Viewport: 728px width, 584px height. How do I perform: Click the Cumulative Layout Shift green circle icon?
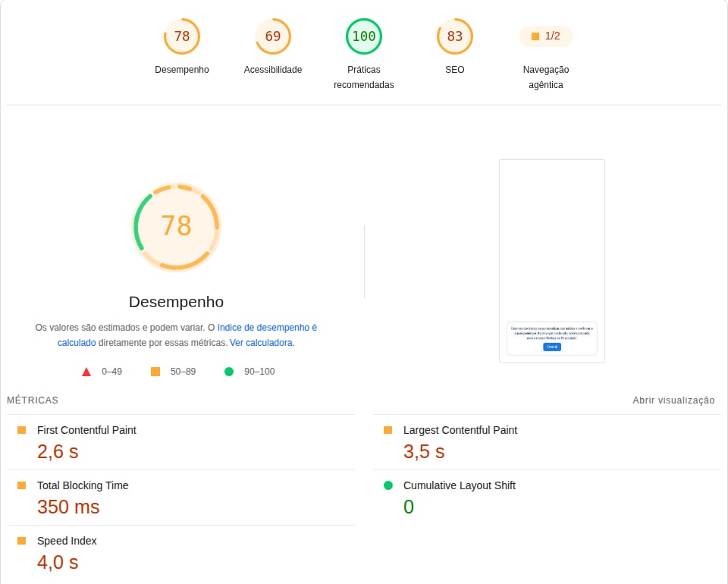click(388, 485)
